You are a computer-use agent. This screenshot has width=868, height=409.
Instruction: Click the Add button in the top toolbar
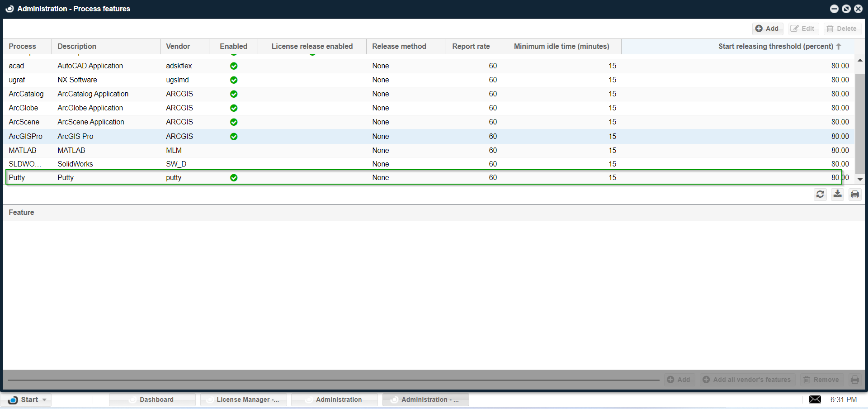click(x=767, y=29)
